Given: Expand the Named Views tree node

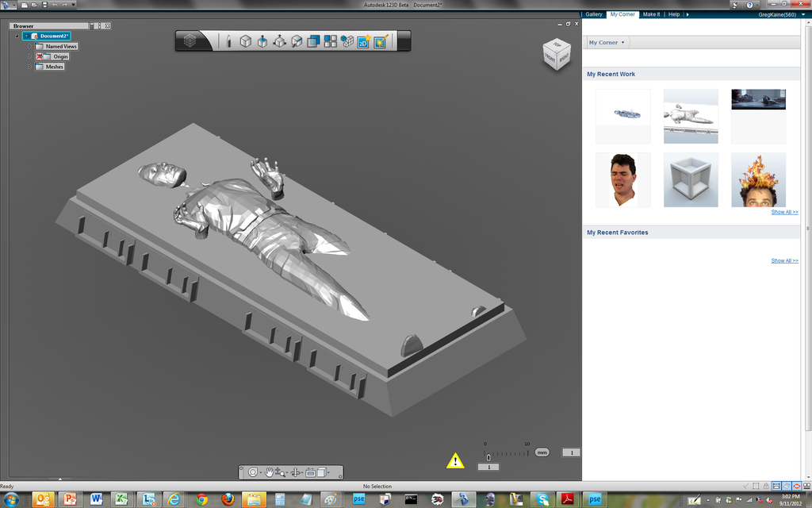Looking at the screenshot, I should (29, 46).
